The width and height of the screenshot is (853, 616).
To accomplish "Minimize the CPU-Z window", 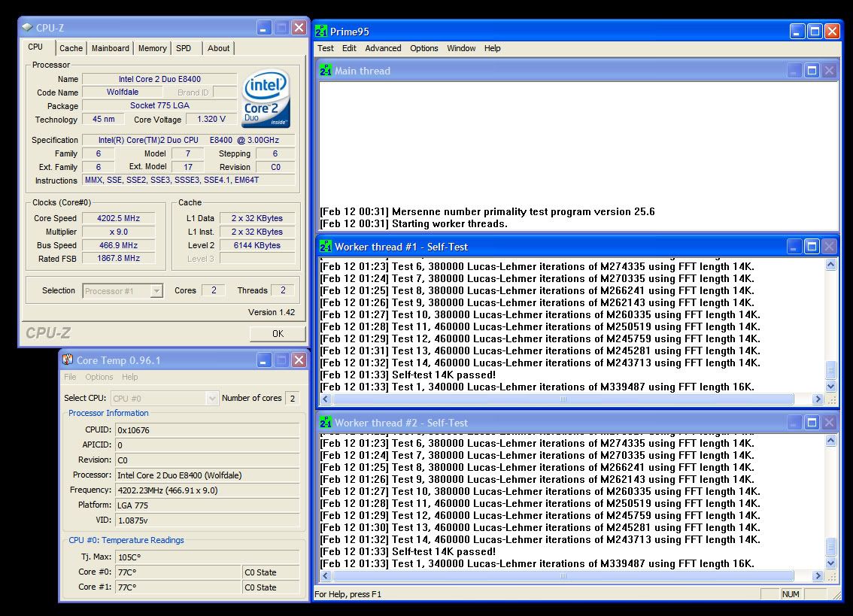I will tap(264, 27).
